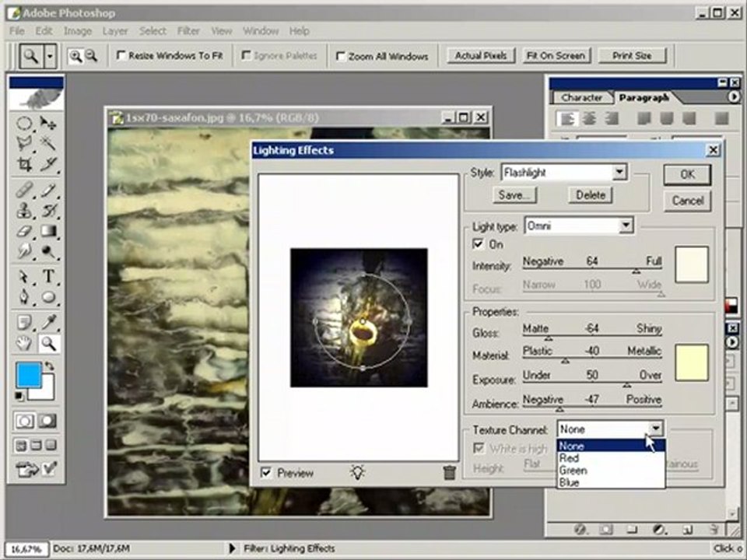The height and width of the screenshot is (560, 747).
Task: Select the Slice tool
Action: [x=48, y=165]
